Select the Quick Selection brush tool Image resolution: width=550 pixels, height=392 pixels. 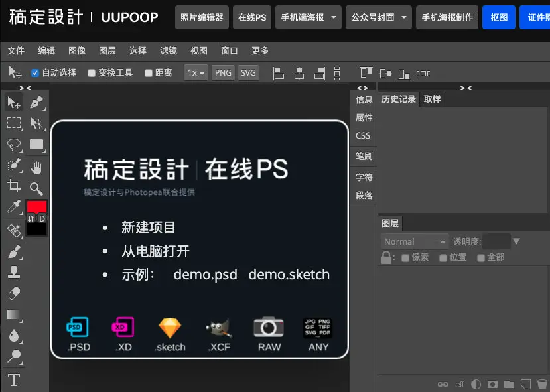click(14, 165)
